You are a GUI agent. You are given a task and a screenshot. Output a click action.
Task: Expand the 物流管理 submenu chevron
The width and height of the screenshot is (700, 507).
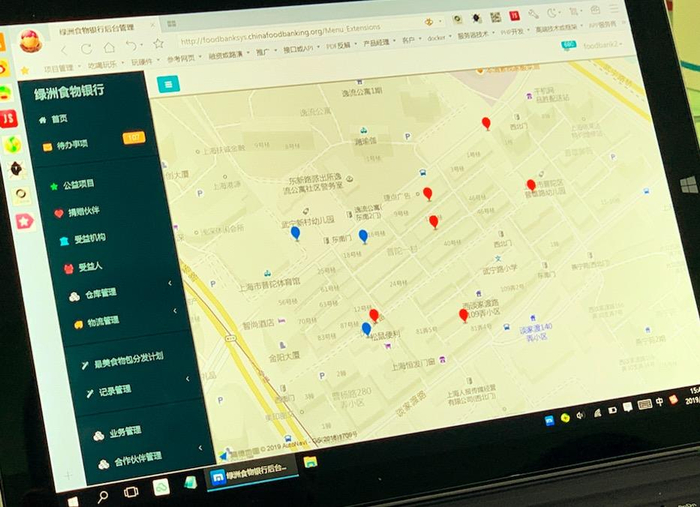[x=175, y=310]
